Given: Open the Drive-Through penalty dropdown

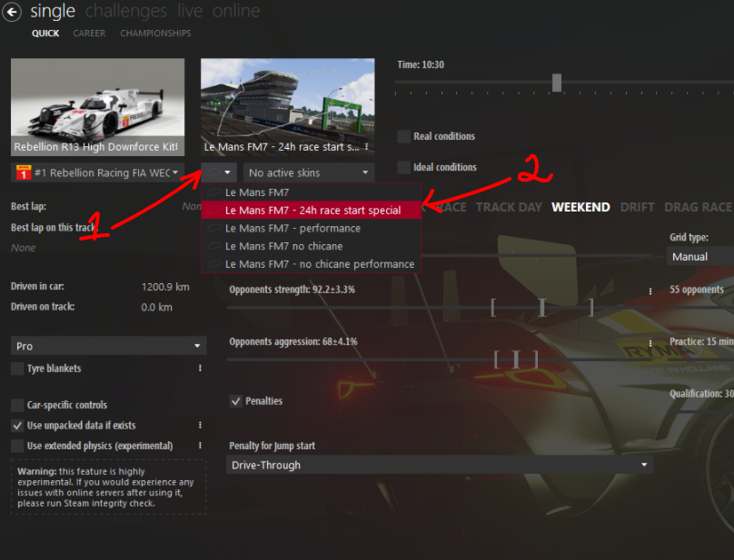Looking at the screenshot, I should pyautogui.click(x=440, y=465).
